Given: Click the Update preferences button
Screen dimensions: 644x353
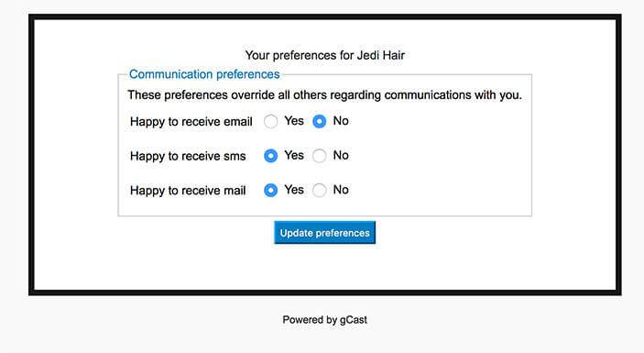Looking at the screenshot, I should (325, 233).
